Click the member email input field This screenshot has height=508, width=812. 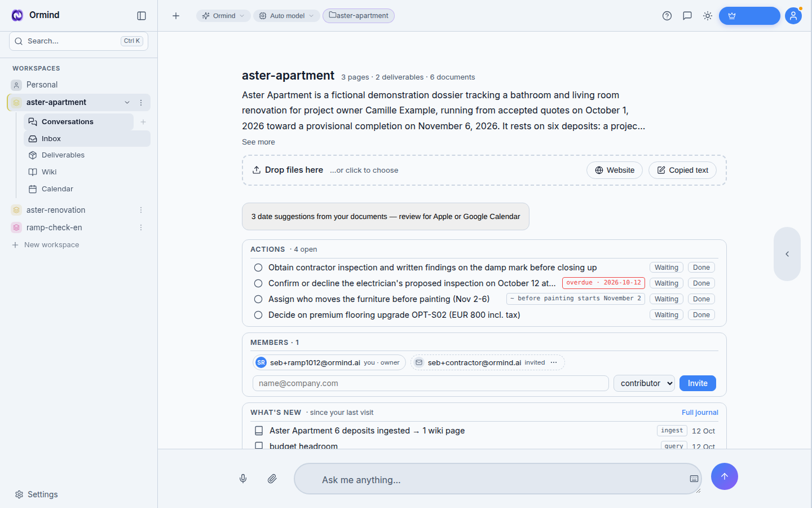431,383
